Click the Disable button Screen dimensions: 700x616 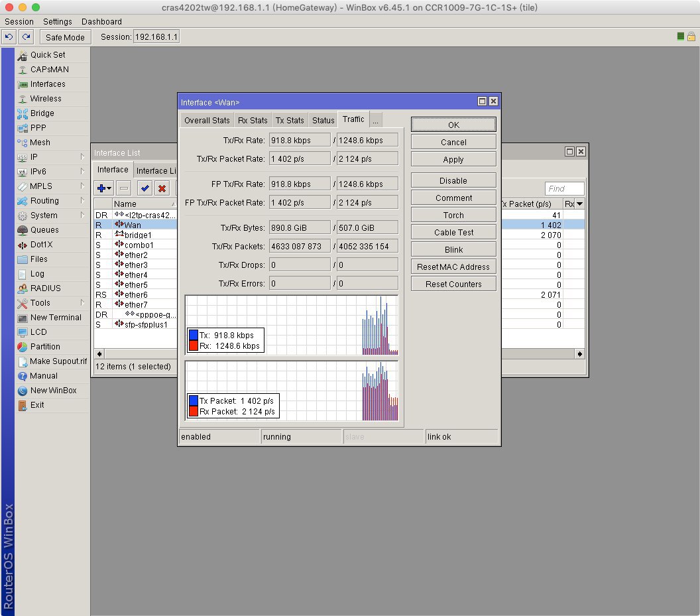pyautogui.click(x=453, y=181)
